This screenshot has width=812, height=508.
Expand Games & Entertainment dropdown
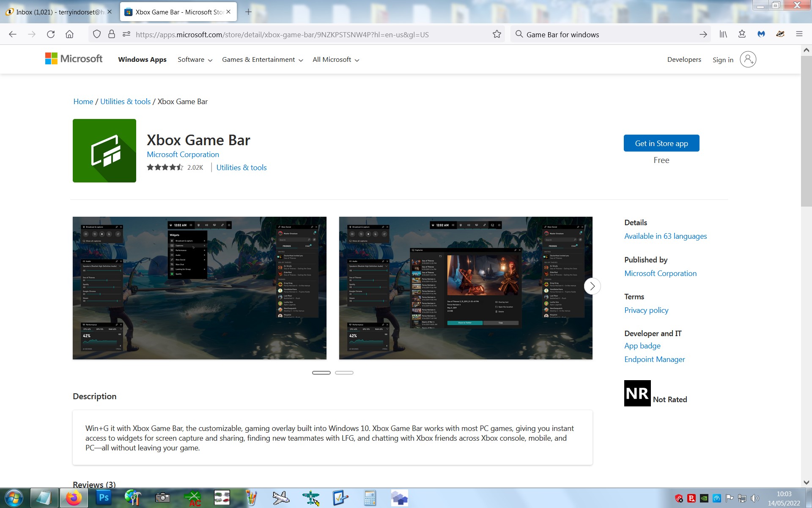(263, 60)
